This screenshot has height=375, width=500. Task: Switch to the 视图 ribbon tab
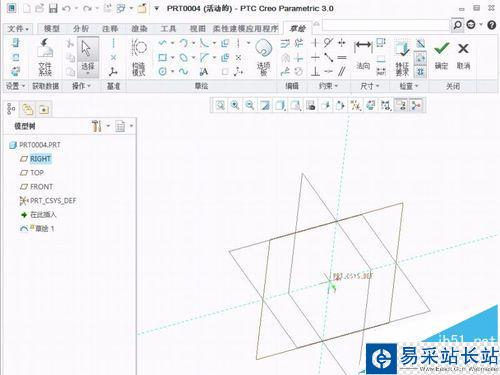(197, 29)
